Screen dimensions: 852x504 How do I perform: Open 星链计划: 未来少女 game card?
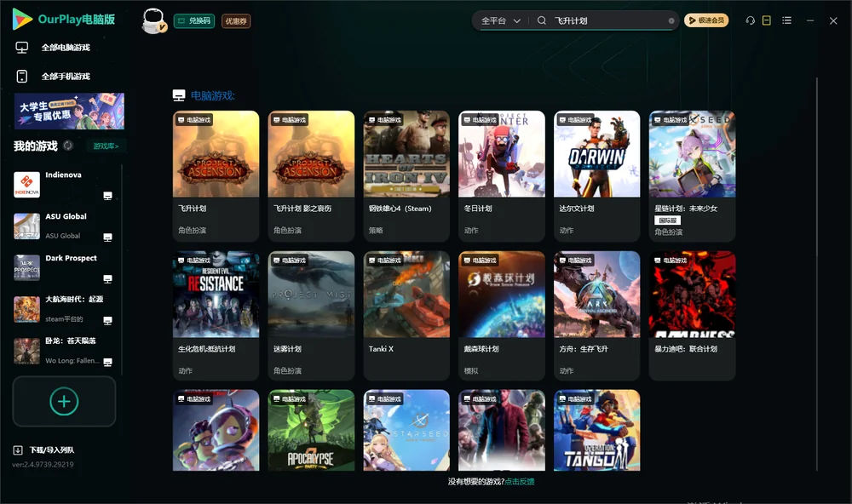click(x=692, y=176)
